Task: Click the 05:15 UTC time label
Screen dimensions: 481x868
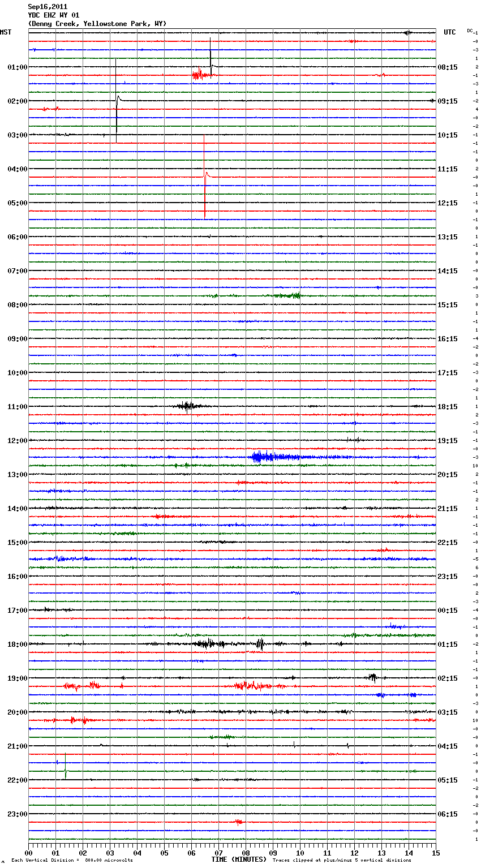Action: point(448,780)
